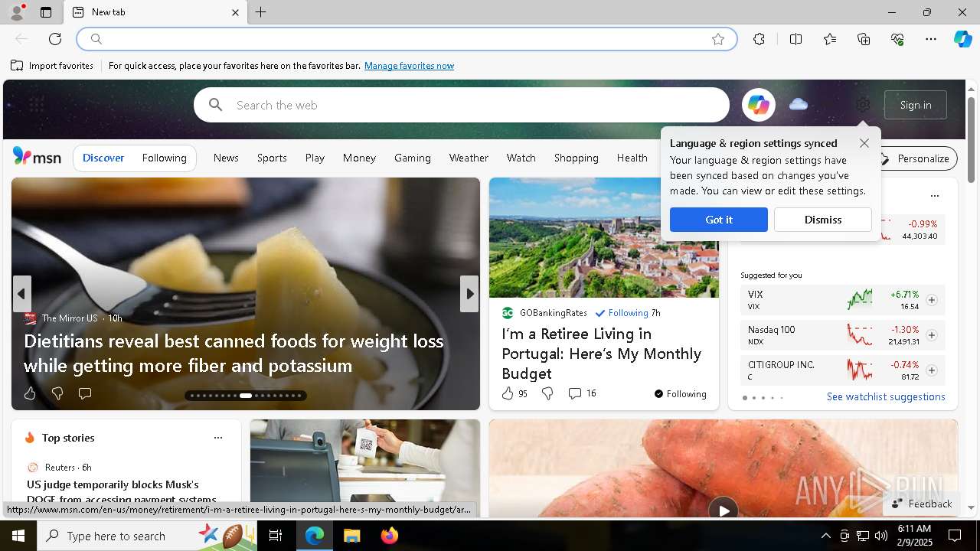980x551 pixels.
Task: Open the Feedback button
Action: click(922, 504)
